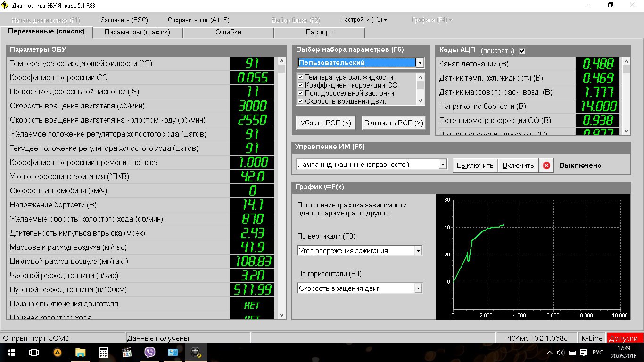
Task: Select Признак выключения двигателя row
Action: [141, 304]
